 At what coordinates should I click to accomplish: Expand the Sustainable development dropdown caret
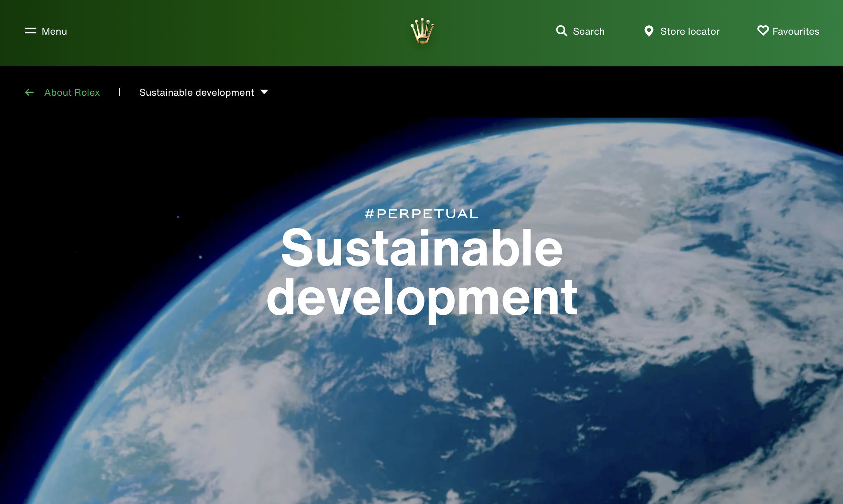click(x=264, y=92)
